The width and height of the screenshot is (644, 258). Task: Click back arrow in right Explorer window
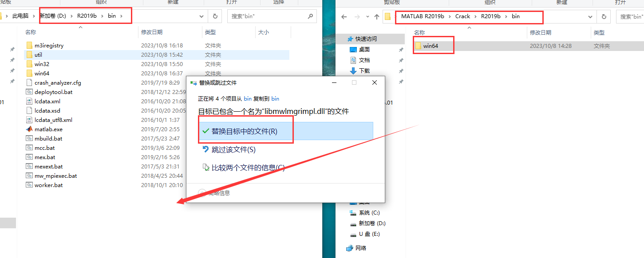click(x=344, y=17)
